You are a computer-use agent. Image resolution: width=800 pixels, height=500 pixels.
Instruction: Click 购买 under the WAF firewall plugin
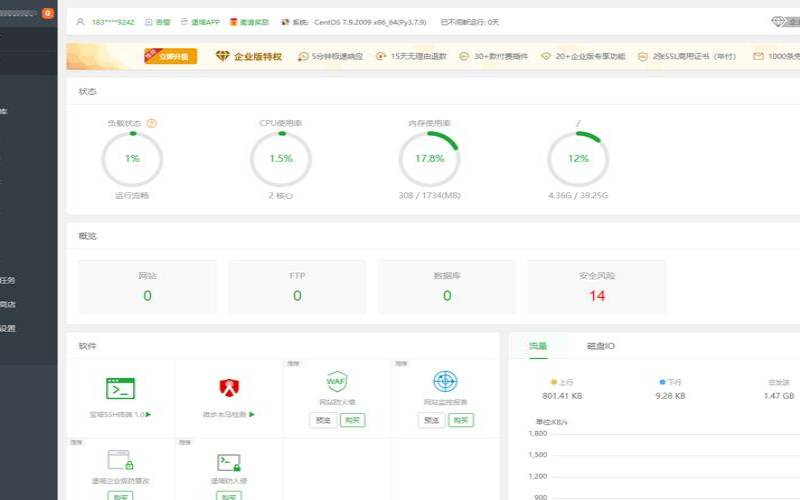click(353, 420)
